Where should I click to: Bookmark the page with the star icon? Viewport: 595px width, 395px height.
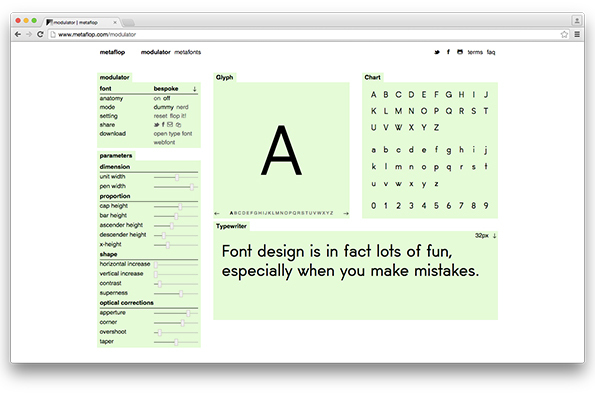(564, 35)
